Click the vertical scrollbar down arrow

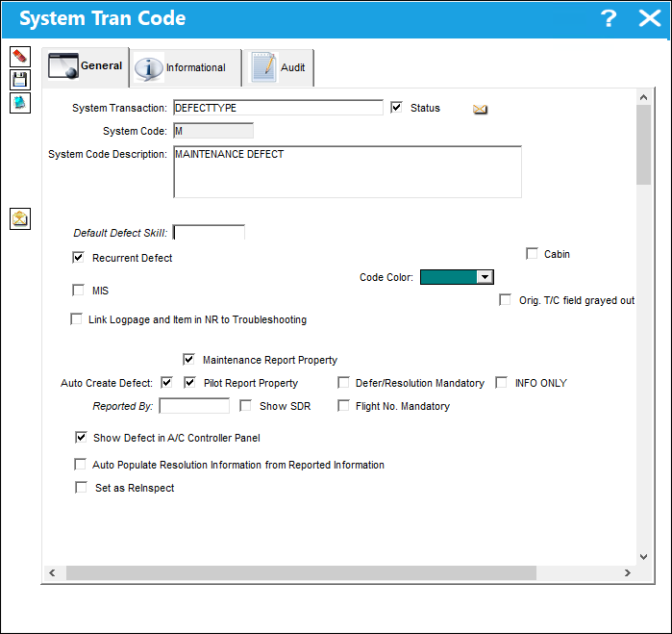[x=643, y=557]
